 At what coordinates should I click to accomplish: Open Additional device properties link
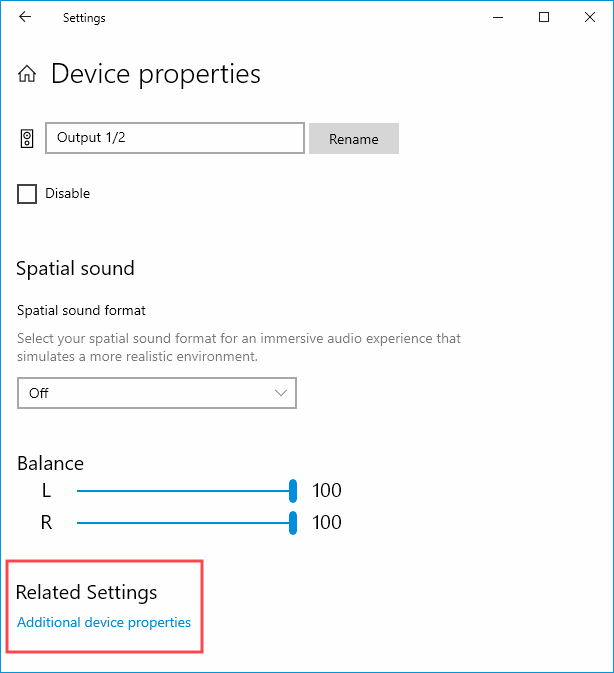pos(104,622)
